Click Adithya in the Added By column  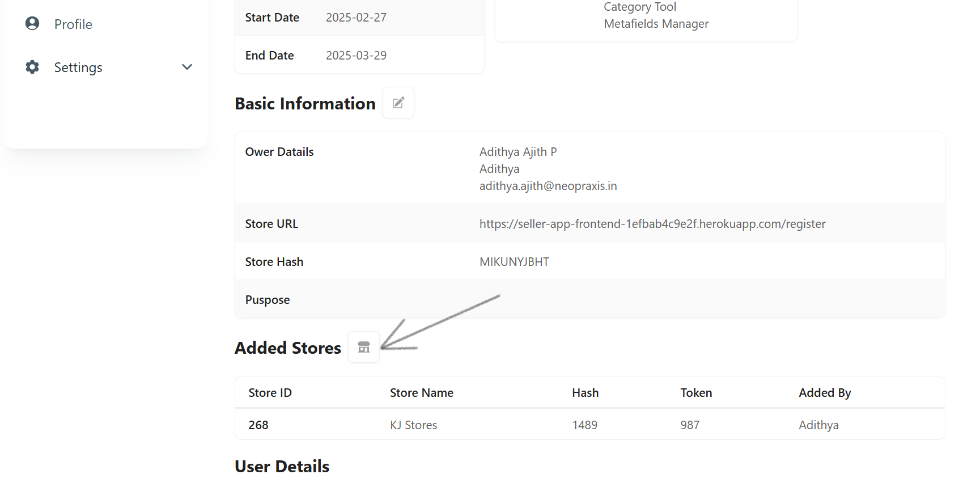coord(818,425)
